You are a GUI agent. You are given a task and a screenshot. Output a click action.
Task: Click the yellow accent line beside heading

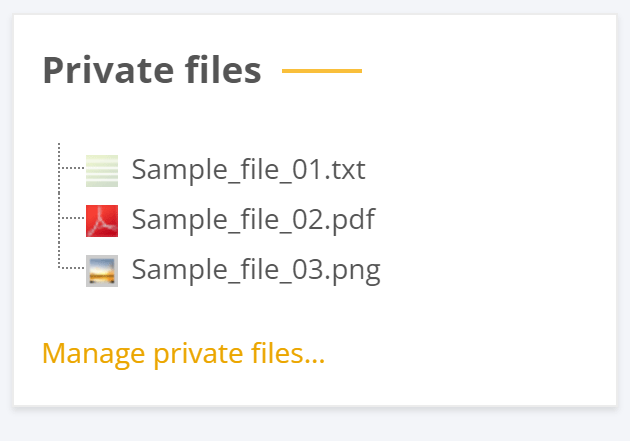click(322, 71)
